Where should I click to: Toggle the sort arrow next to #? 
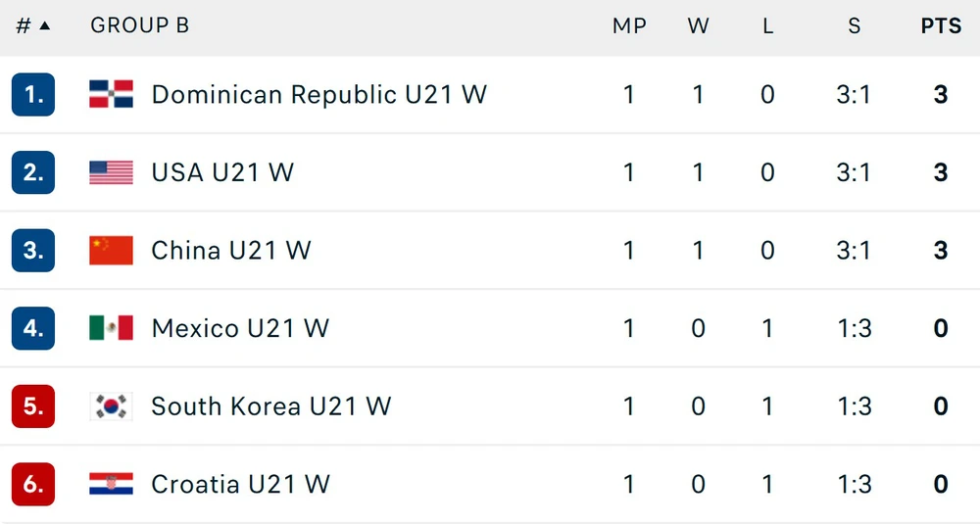[44, 25]
